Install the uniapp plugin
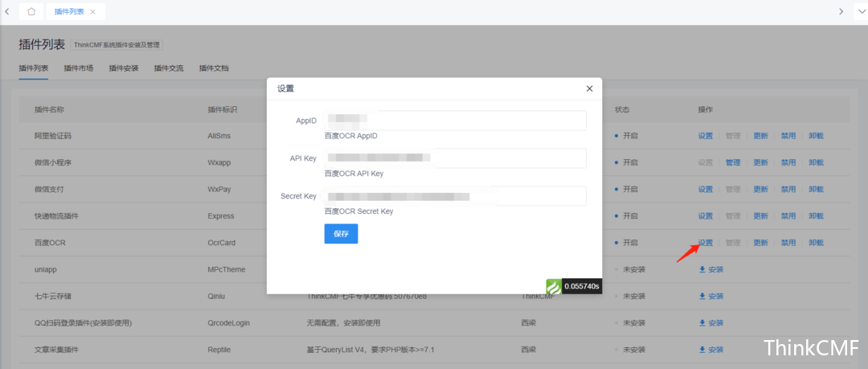 pos(711,270)
